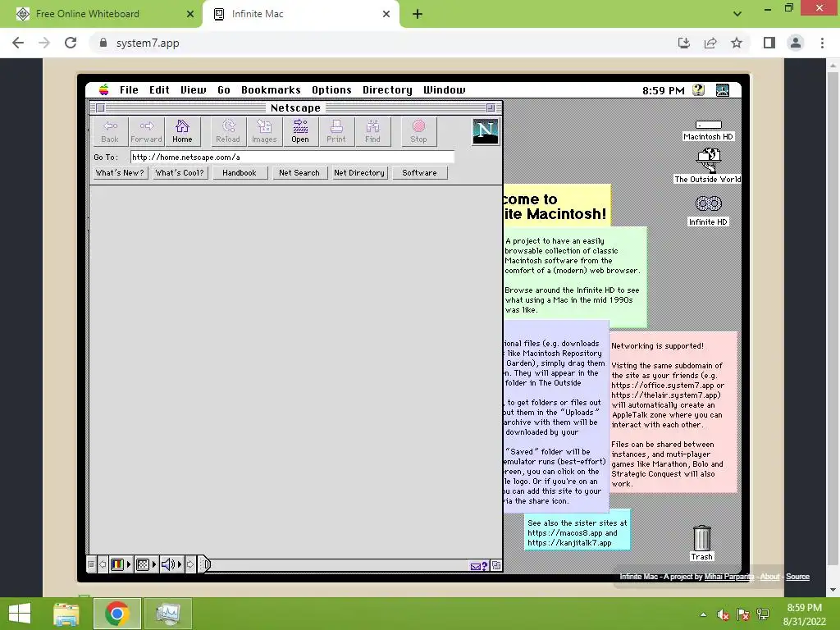Click the Software directory button
This screenshot has width=840, height=630.
coord(419,173)
